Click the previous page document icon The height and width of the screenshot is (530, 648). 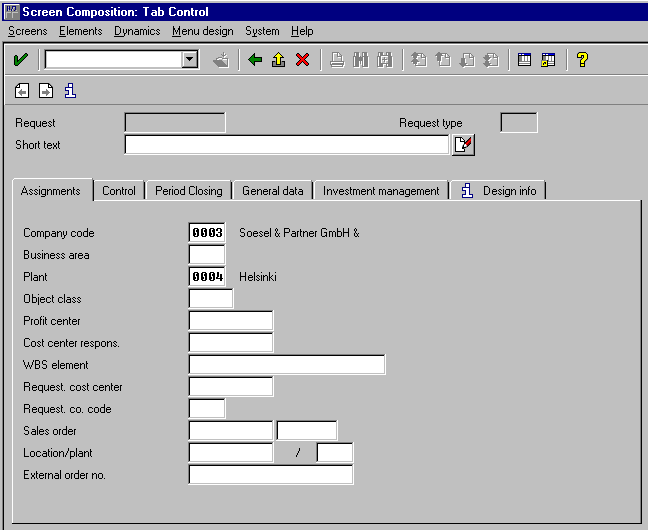pyautogui.click(x=22, y=91)
